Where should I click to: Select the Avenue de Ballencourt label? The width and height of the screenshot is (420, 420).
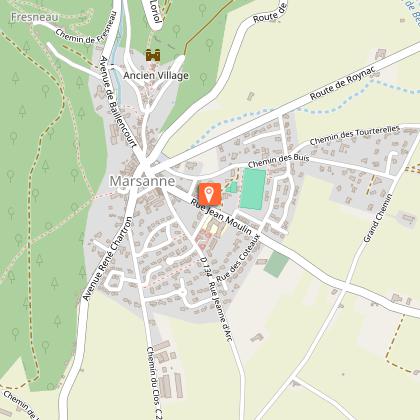tap(118, 102)
